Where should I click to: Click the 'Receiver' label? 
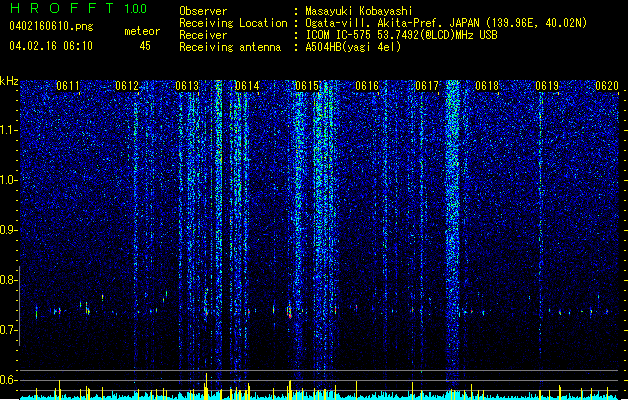click(203, 35)
